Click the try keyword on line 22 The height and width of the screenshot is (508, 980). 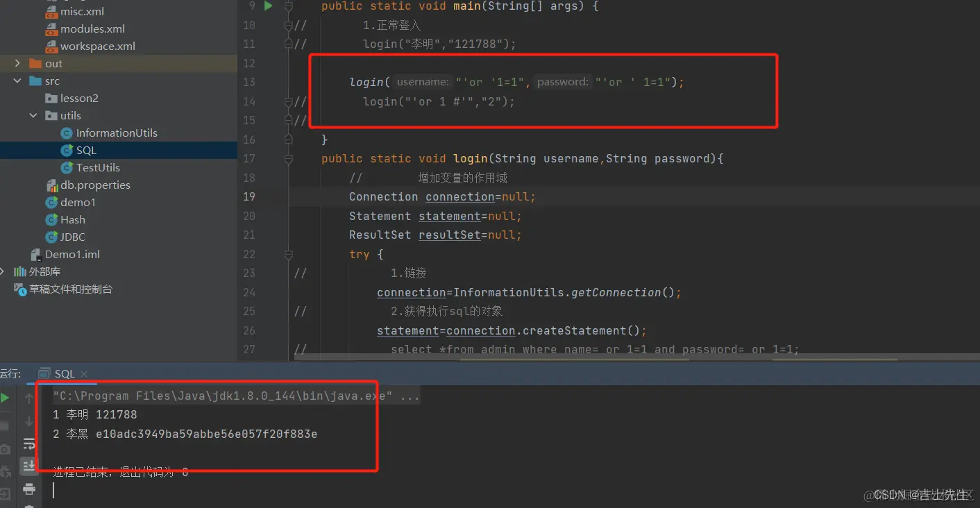pos(360,255)
